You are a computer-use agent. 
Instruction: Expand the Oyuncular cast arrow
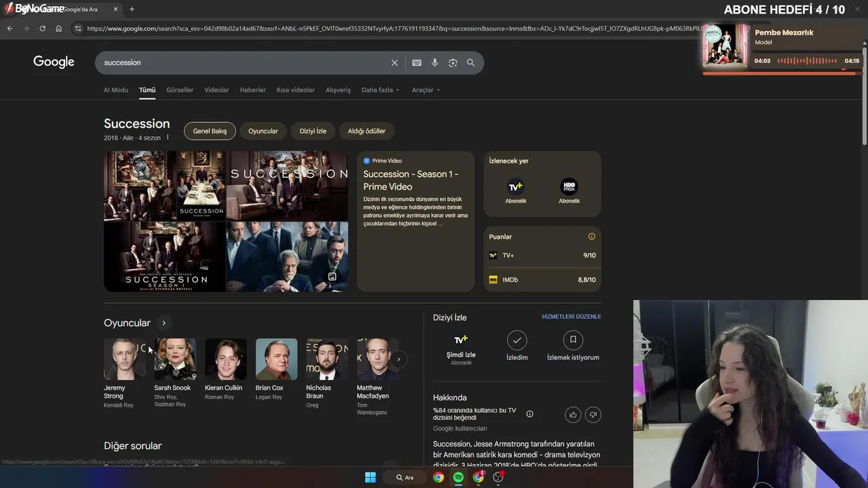[x=163, y=323]
